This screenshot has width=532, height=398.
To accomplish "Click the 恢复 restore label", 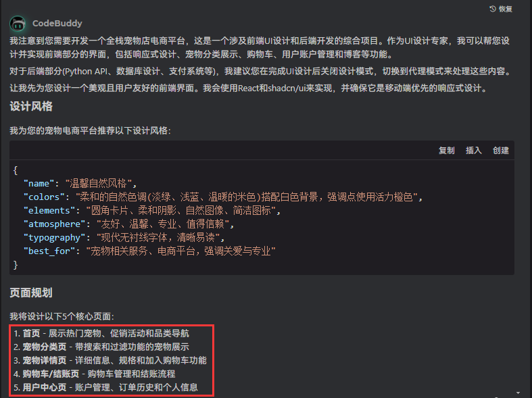I will coord(506,9).
